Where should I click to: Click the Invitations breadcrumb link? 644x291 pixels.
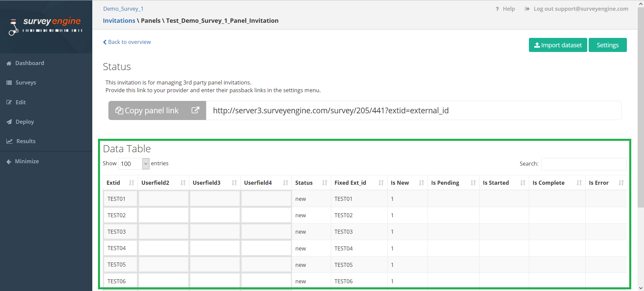click(119, 20)
